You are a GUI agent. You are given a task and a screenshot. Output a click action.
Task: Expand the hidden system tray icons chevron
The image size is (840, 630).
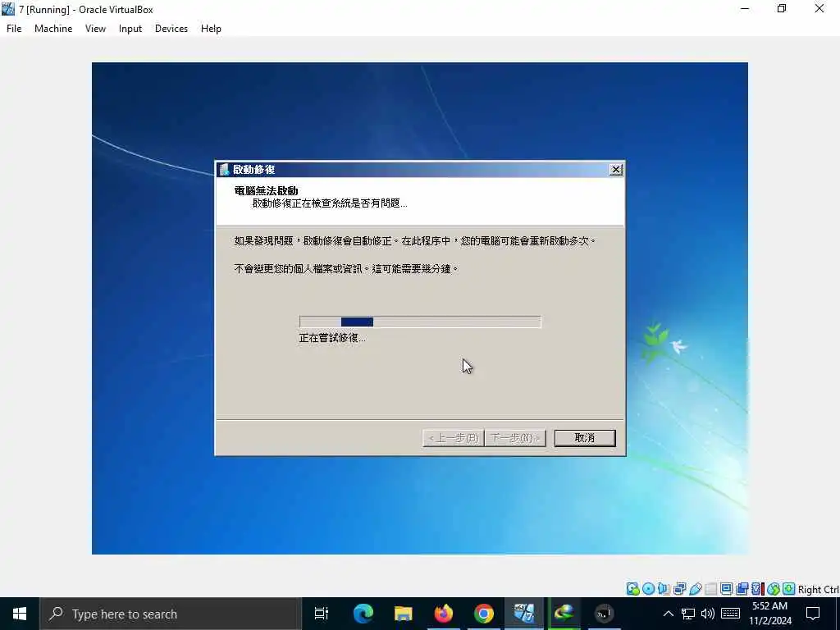pos(668,614)
